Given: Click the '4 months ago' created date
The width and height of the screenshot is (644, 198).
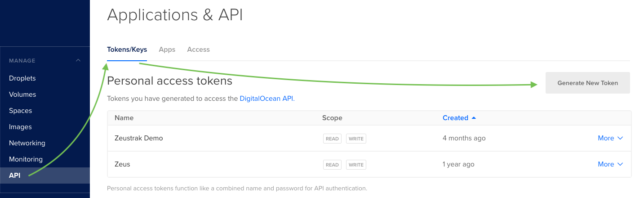Looking at the screenshot, I should tap(464, 138).
